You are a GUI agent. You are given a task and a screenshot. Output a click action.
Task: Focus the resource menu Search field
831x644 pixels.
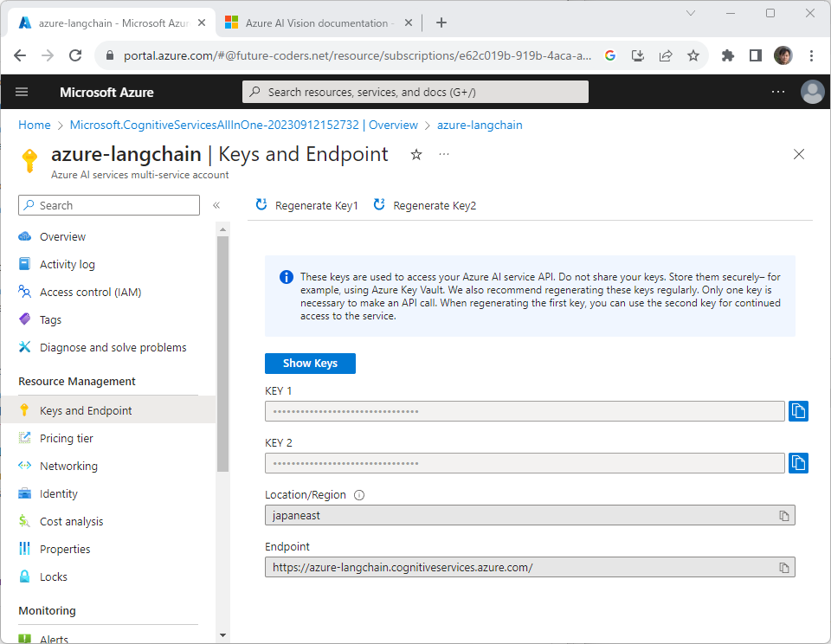pyautogui.click(x=109, y=205)
